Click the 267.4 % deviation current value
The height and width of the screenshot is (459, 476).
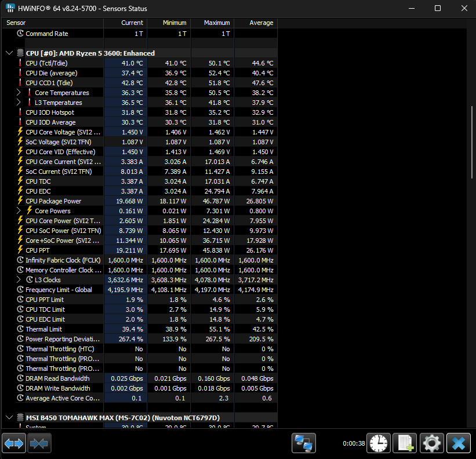click(131, 339)
